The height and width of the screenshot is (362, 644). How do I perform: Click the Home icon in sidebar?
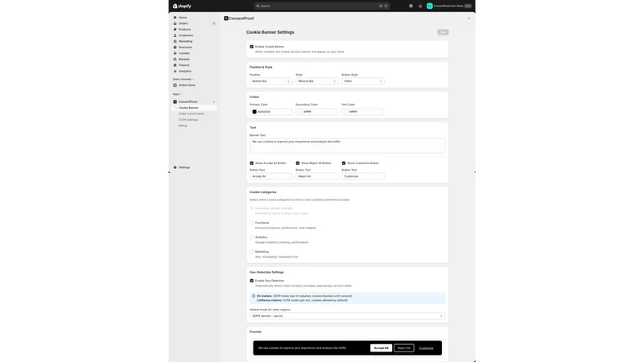(175, 17)
